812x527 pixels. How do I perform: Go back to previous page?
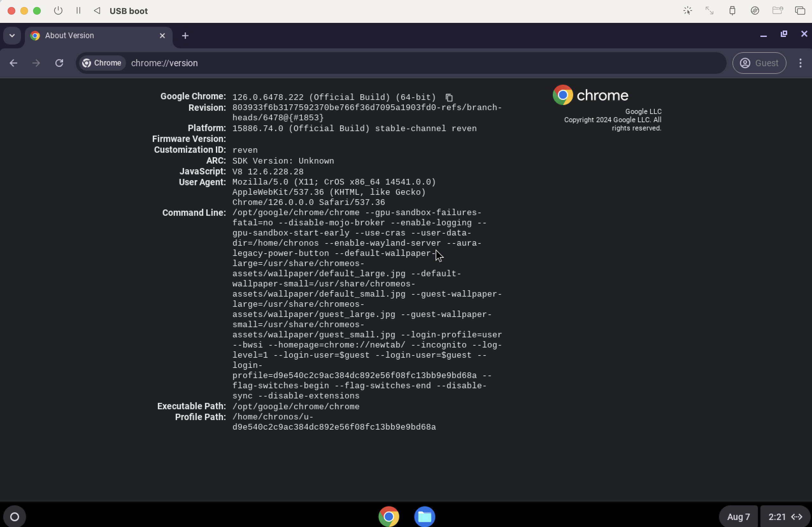click(x=13, y=63)
